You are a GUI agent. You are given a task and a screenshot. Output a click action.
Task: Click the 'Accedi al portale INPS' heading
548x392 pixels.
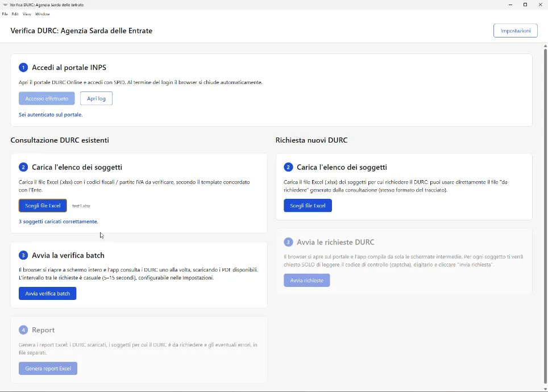pos(69,68)
